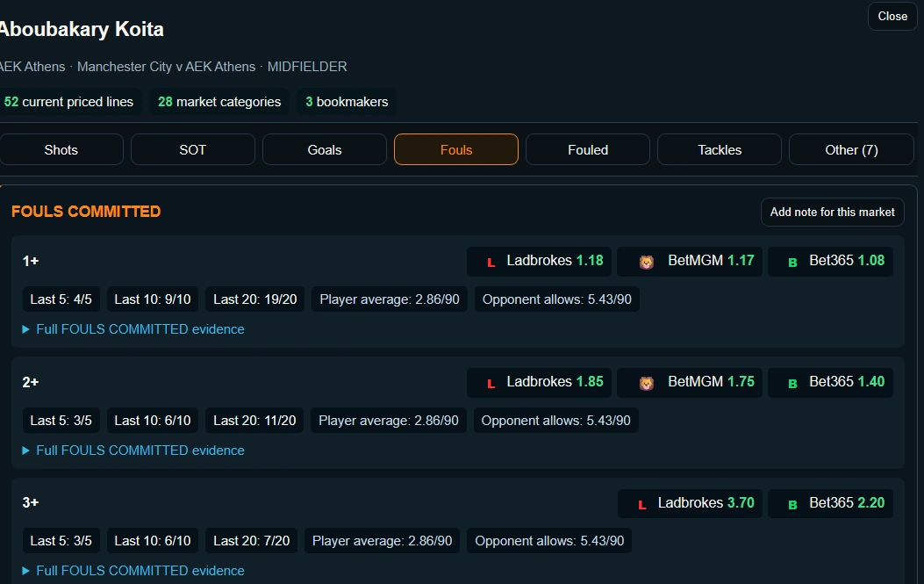Click Last 10: 6/10 chip in 2+ row
Screen dimensions: 924x584
point(153,421)
